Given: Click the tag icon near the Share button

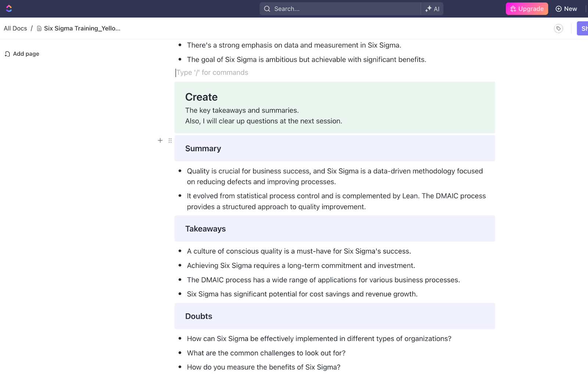Looking at the screenshot, I should coord(558,28).
